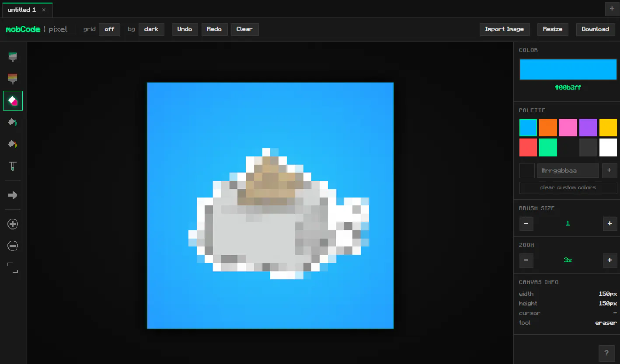The height and width of the screenshot is (364, 620).
Task: Select the rainbow paintbrush tool
Action: [13, 79]
